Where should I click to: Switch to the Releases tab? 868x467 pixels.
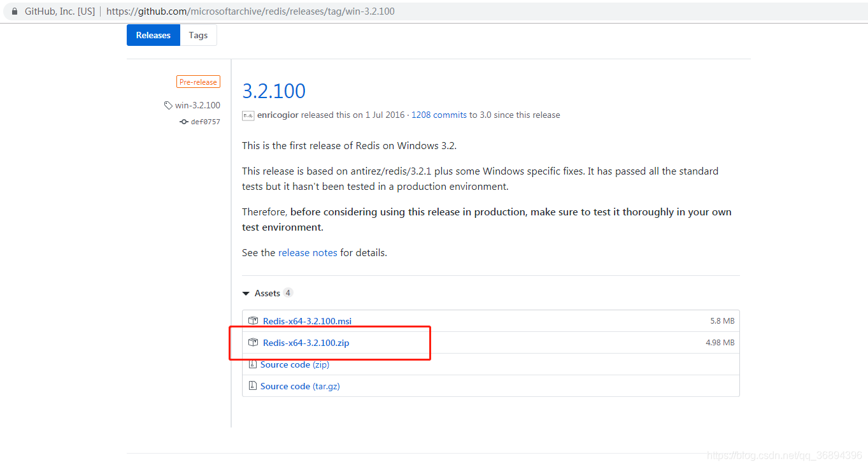(x=153, y=35)
